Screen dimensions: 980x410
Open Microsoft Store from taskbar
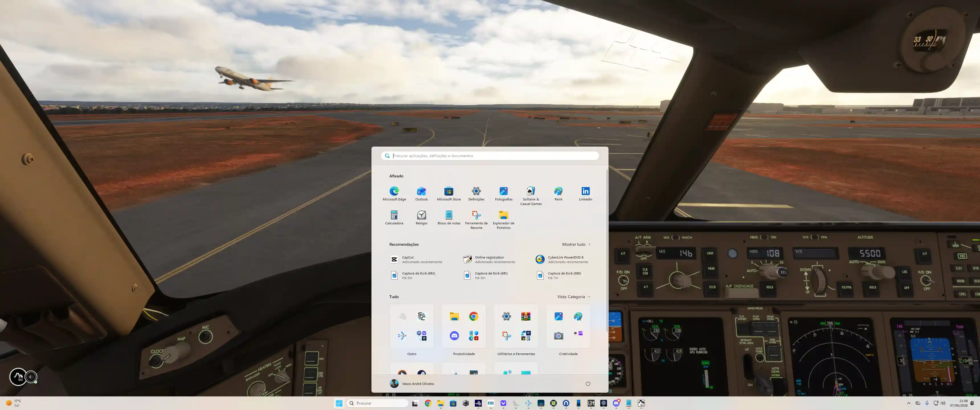[x=453, y=403]
